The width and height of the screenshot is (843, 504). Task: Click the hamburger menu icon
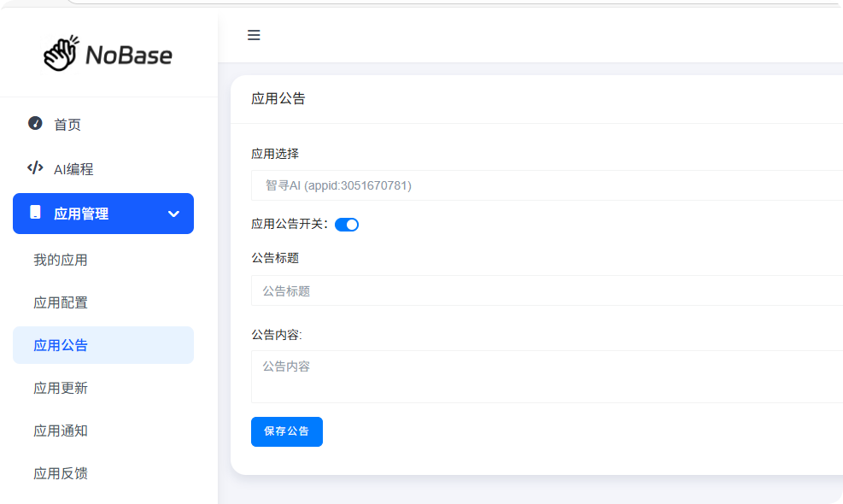click(x=254, y=35)
